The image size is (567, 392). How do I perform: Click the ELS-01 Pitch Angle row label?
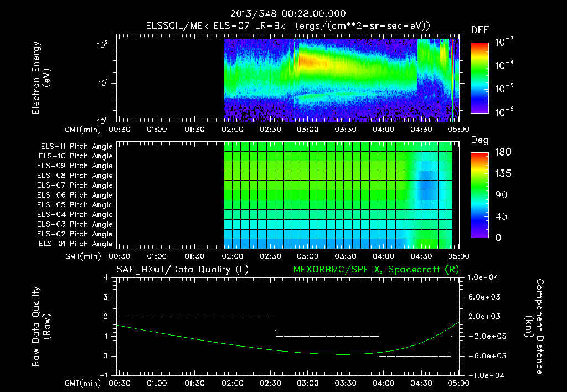(x=75, y=244)
